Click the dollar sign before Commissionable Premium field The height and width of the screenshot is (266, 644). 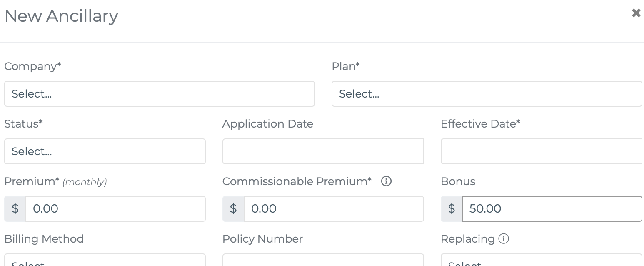[x=234, y=209]
